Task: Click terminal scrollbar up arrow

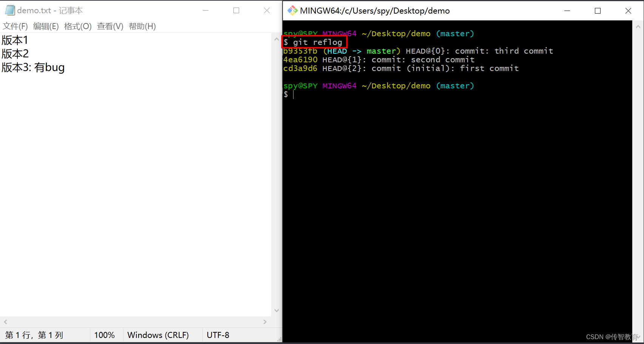Action: pos(638,26)
